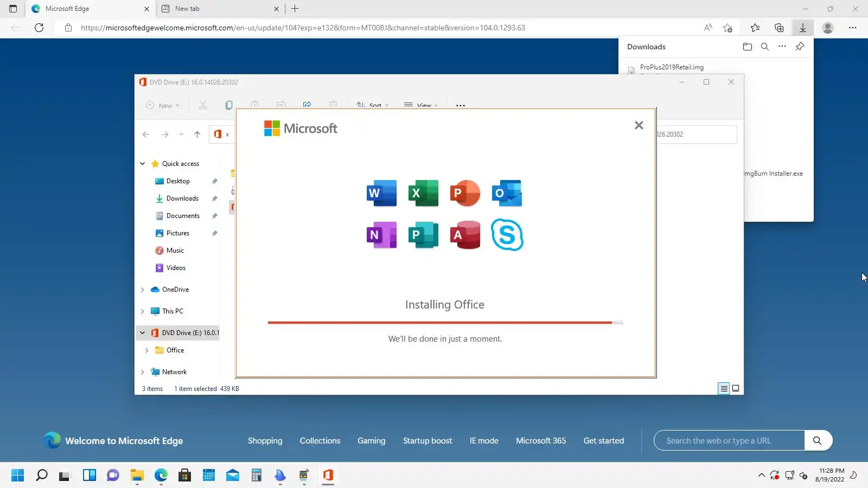Image resolution: width=868 pixels, height=488 pixels.
Task: Close the Installing Office dialog
Action: [639, 125]
